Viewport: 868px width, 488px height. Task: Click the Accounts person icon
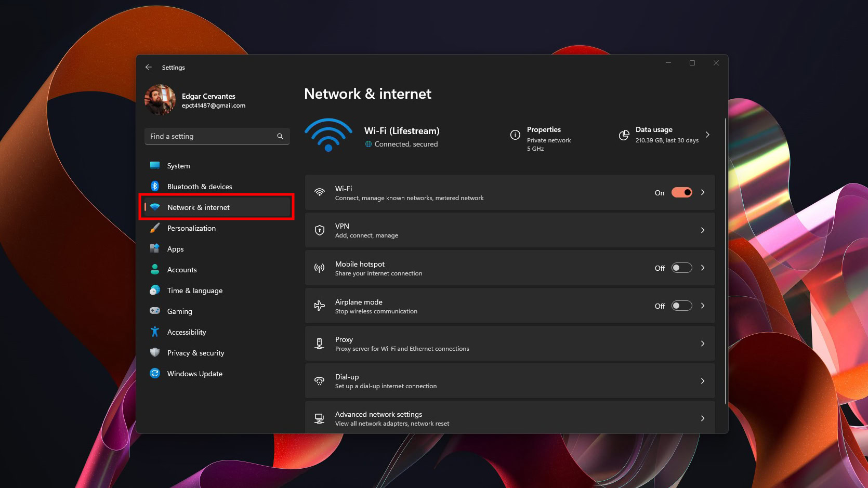click(x=155, y=269)
